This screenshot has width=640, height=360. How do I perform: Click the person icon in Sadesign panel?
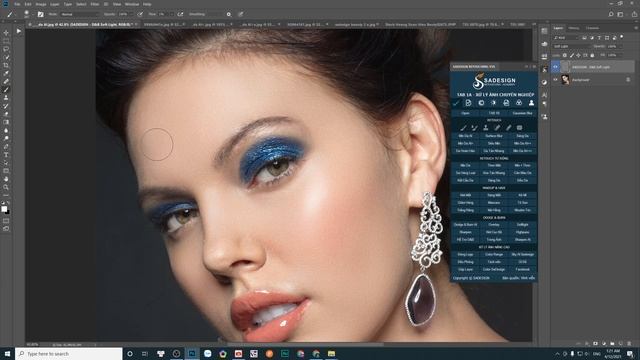click(531, 103)
